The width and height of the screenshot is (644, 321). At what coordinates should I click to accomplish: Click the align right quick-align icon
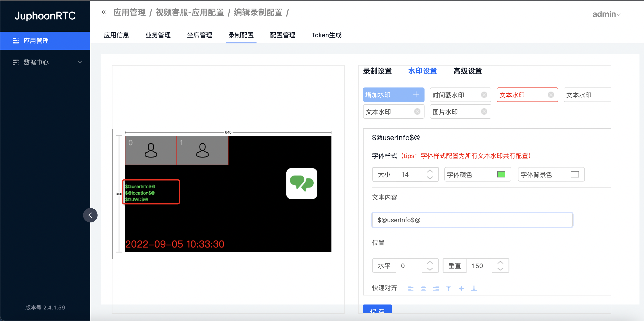pyautogui.click(x=436, y=288)
